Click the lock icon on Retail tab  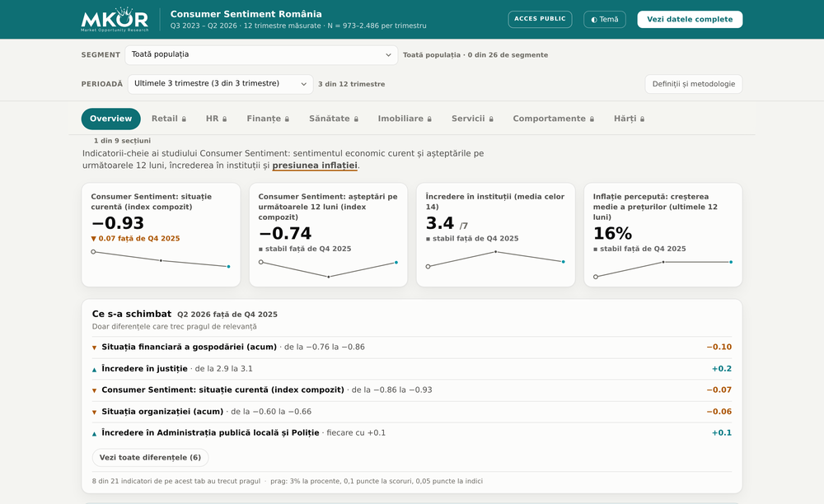click(184, 119)
